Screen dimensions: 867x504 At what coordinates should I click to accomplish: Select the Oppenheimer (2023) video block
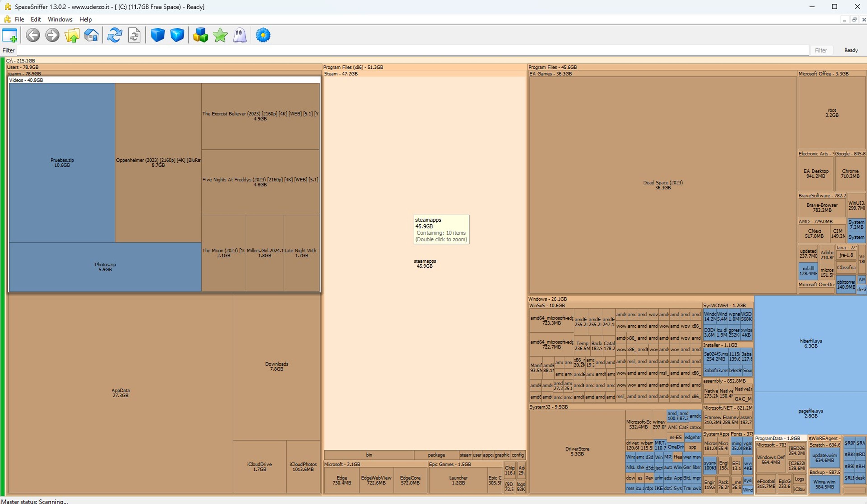click(158, 163)
